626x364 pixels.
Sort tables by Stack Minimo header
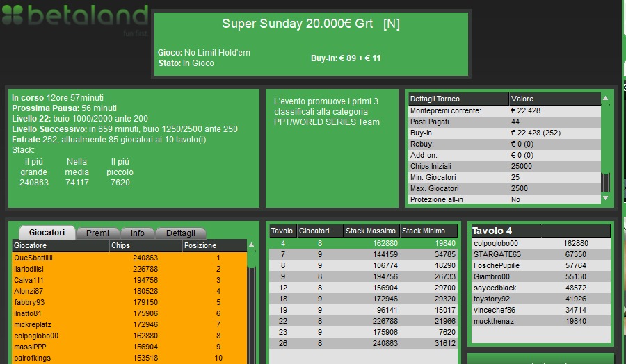(428, 231)
